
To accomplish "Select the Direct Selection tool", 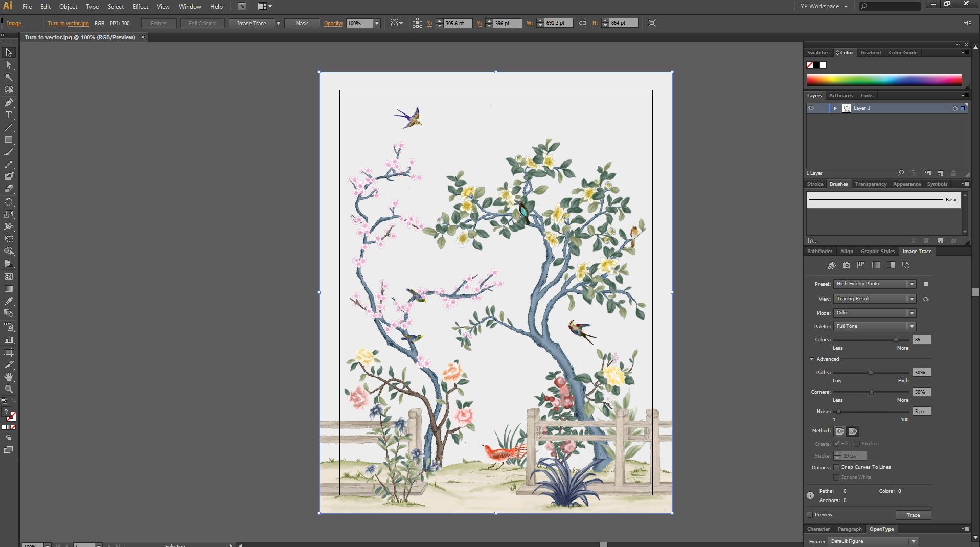I will click(9, 65).
